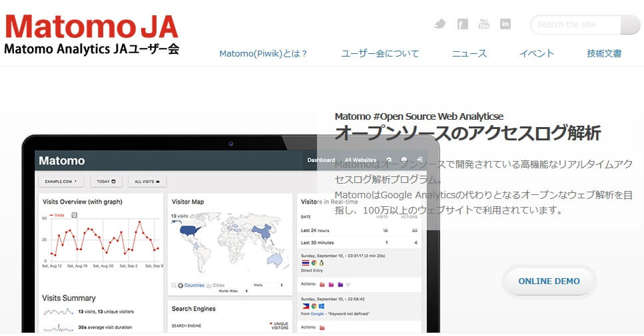Screen dimensions: 644x336
Task: Click the round user icon in the Matomo header
Action: 404,160
